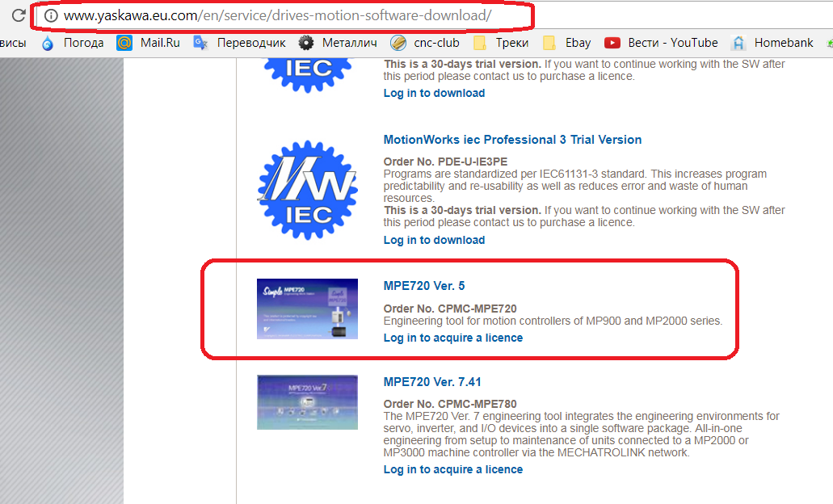This screenshot has width=833, height=504.
Task: Open the MPE720 Ver. 5 title link
Action: [x=424, y=286]
